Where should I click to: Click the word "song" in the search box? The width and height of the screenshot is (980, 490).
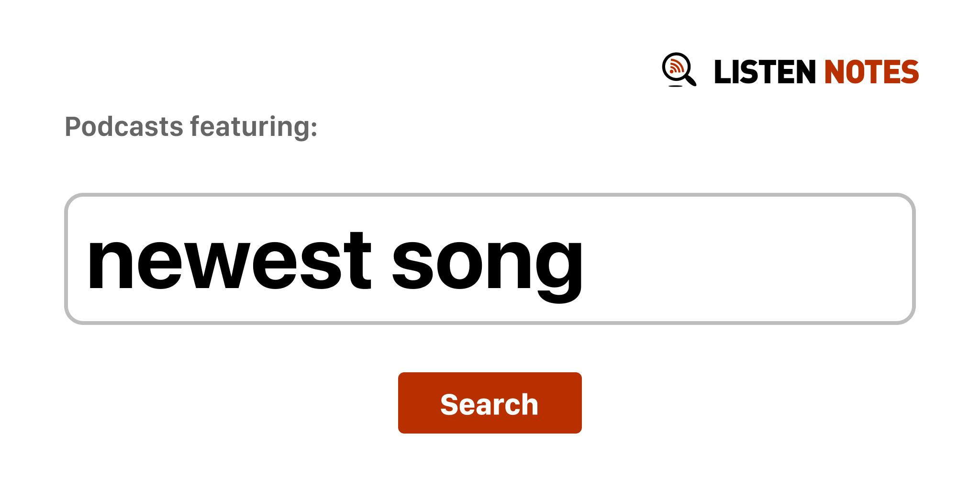point(487,263)
